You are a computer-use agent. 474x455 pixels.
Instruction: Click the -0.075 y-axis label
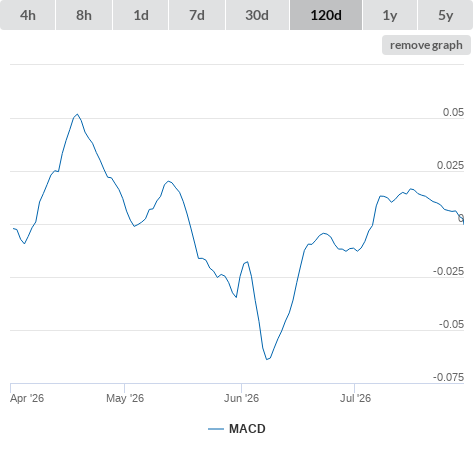coord(448,377)
